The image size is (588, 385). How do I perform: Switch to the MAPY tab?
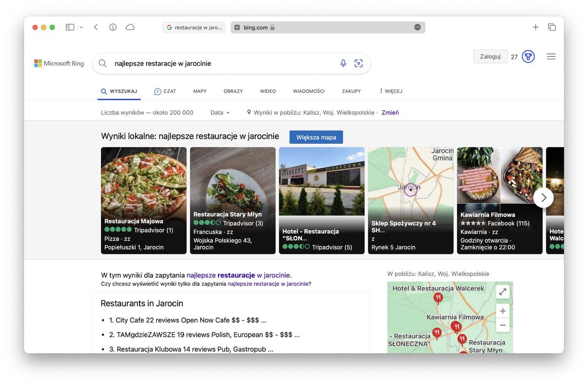(200, 91)
